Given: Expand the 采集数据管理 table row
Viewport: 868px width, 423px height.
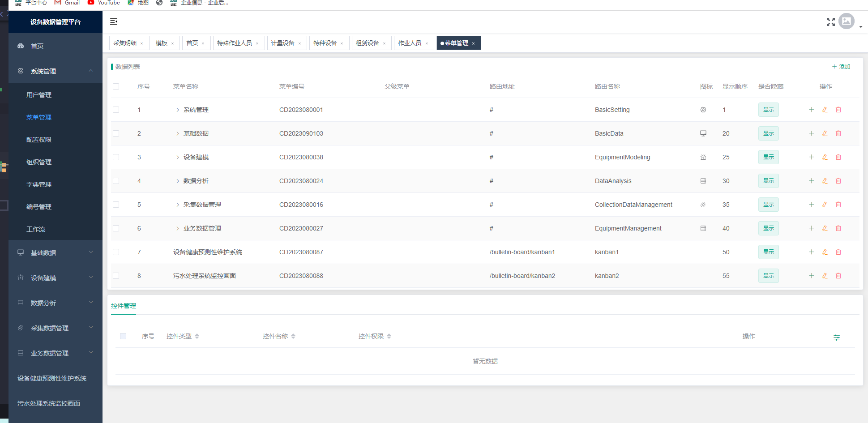Looking at the screenshot, I should [178, 205].
